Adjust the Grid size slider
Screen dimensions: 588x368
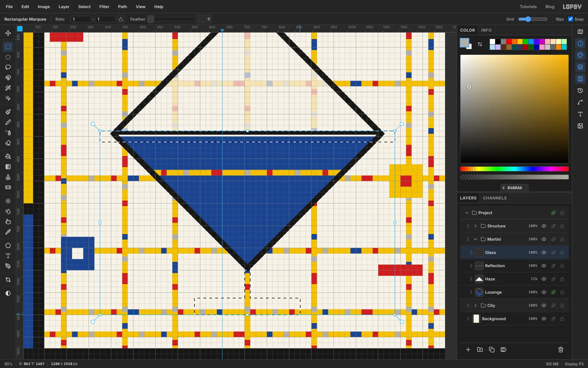(533, 19)
